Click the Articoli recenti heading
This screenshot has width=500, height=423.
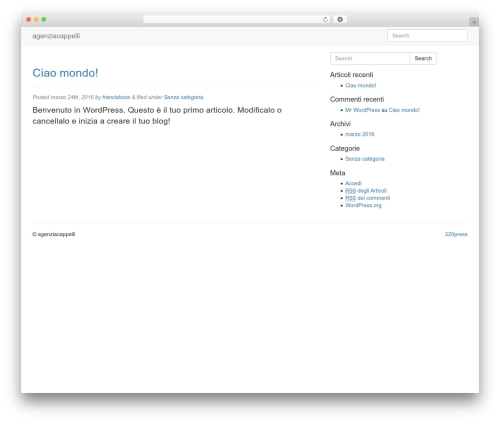click(351, 75)
